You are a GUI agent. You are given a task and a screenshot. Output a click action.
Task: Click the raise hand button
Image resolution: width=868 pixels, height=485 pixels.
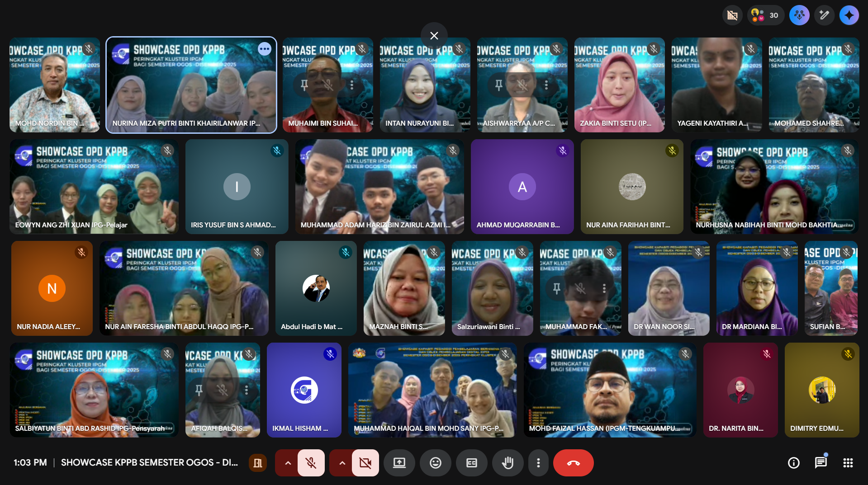(508, 462)
